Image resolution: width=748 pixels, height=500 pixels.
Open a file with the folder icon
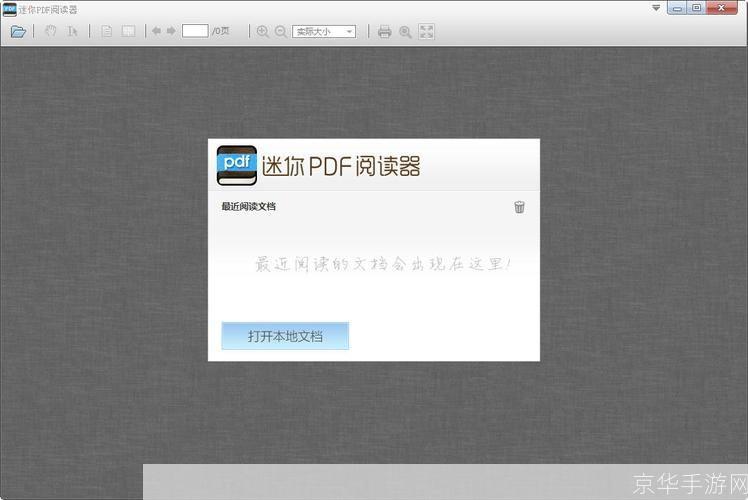tap(18, 31)
